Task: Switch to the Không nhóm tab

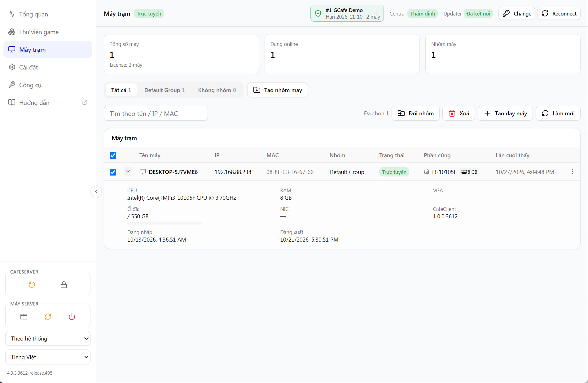Action: click(217, 90)
